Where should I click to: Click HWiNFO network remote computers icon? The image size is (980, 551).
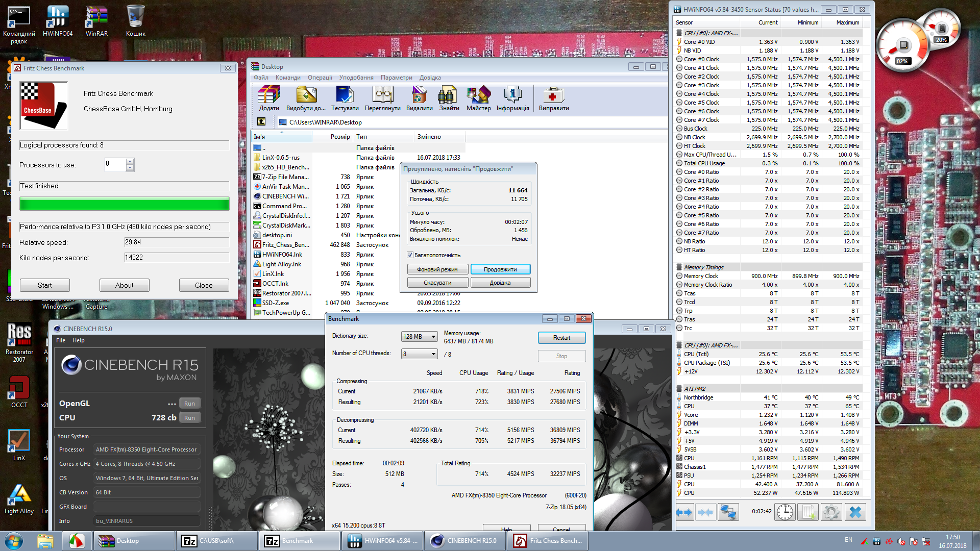pyautogui.click(x=728, y=512)
